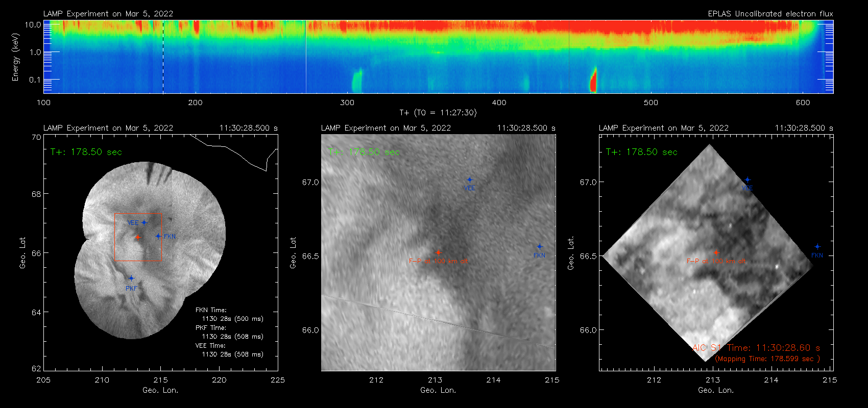Click the '225' longitude tick in the left panel

tap(278, 380)
